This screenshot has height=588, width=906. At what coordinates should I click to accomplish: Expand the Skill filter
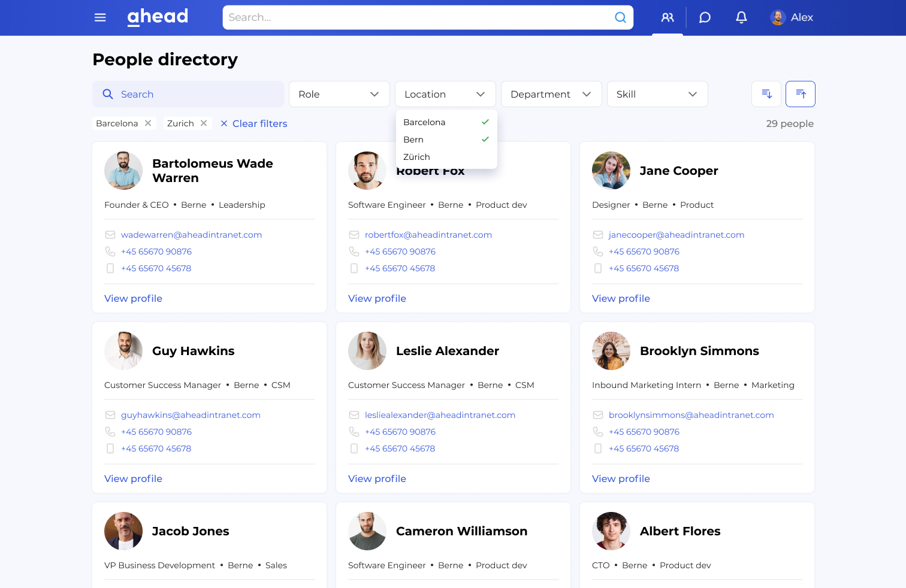(657, 94)
